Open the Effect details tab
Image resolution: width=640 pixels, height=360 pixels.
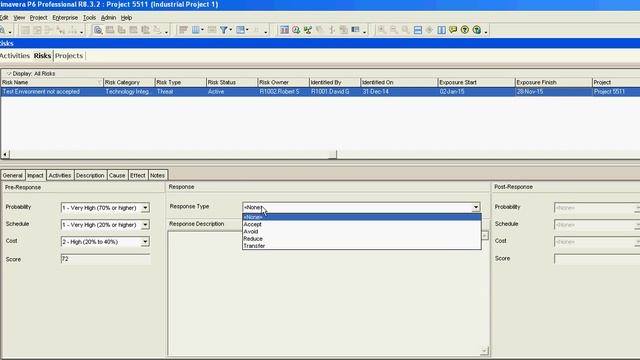(138, 175)
